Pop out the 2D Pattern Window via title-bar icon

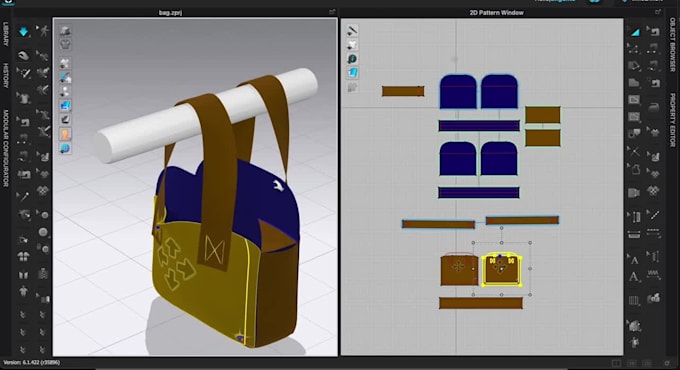tap(658, 12)
